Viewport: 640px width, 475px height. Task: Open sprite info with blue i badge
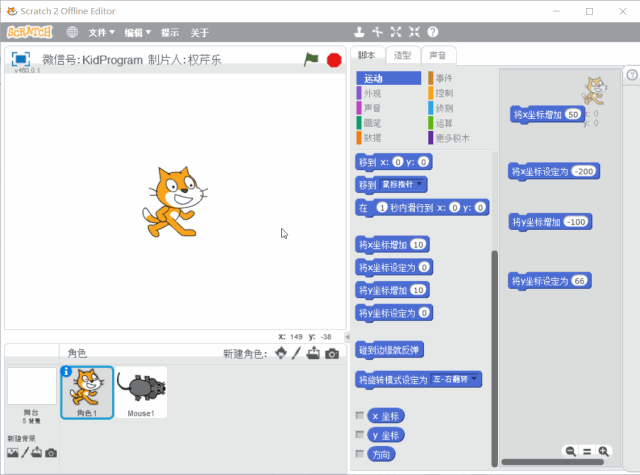pyautogui.click(x=66, y=371)
